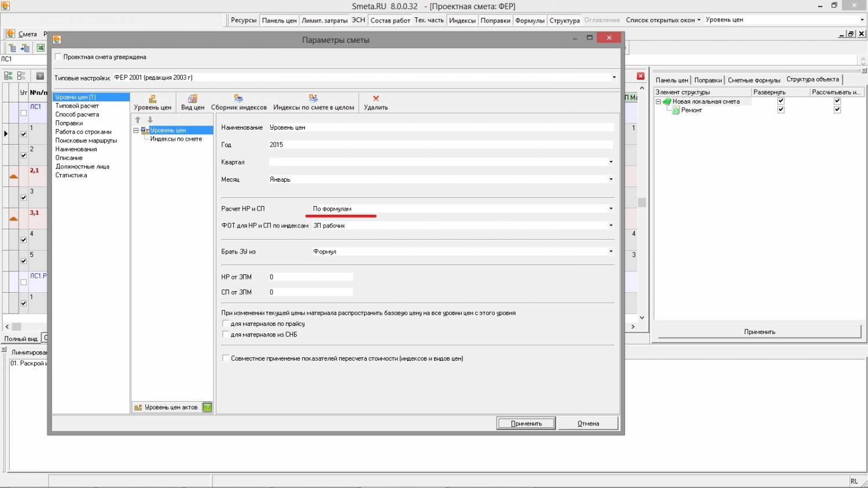Image resolution: width=868 pixels, height=488 pixels.
Task: Click the RL keyboard layout indicator
Action: (854, 481)
